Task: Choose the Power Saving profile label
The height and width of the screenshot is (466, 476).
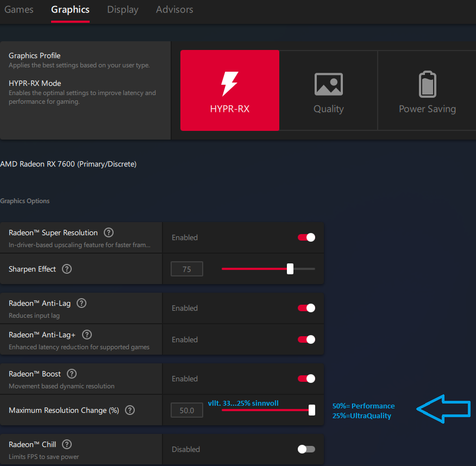Action: pyautogui.click(x=428, y=109)
